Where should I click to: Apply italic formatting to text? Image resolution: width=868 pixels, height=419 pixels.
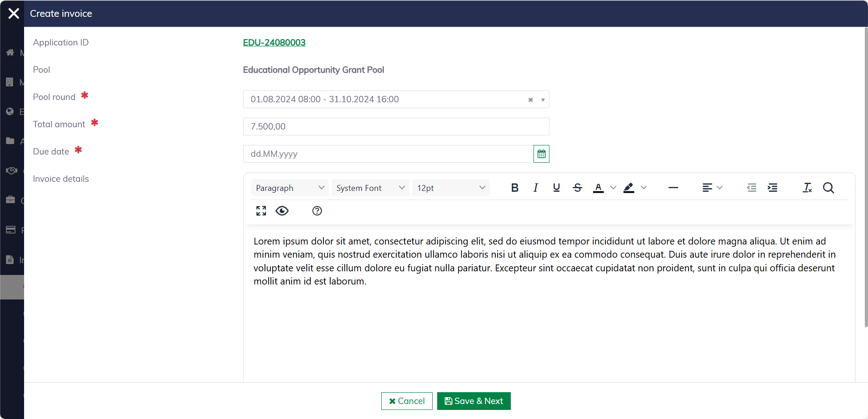point(536,188)
